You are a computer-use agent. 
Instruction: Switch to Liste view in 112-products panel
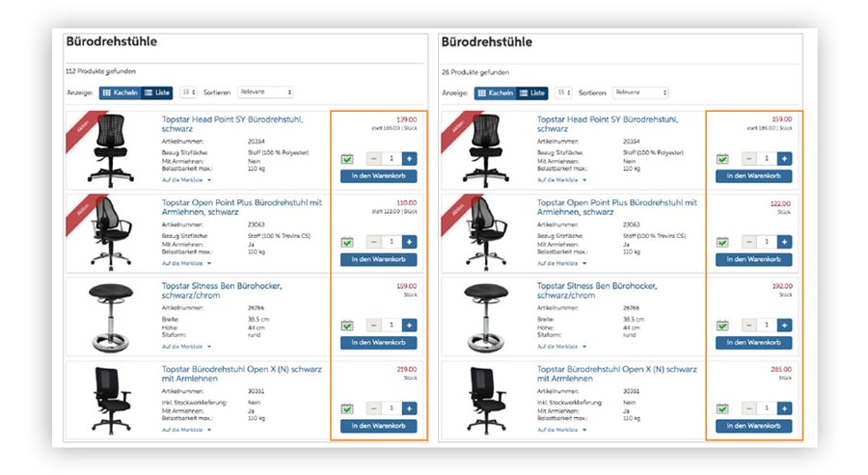[156, 92]
